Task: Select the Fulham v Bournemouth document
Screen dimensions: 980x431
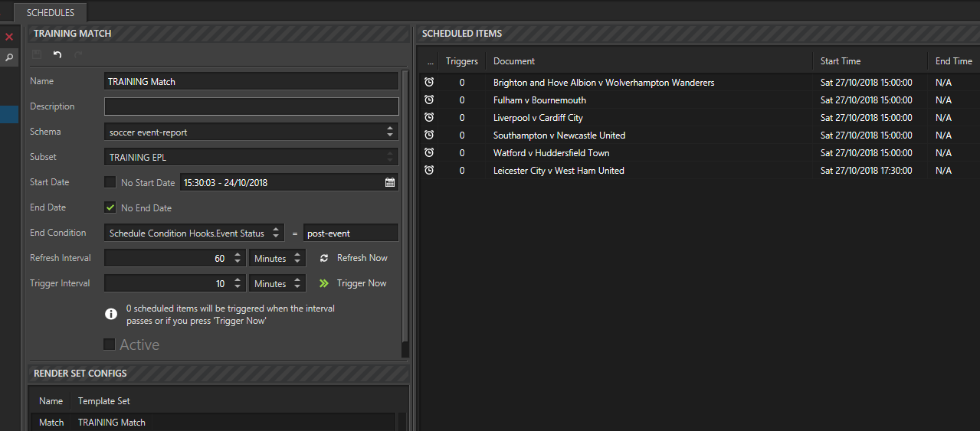Action: click(x=539, y=100)
